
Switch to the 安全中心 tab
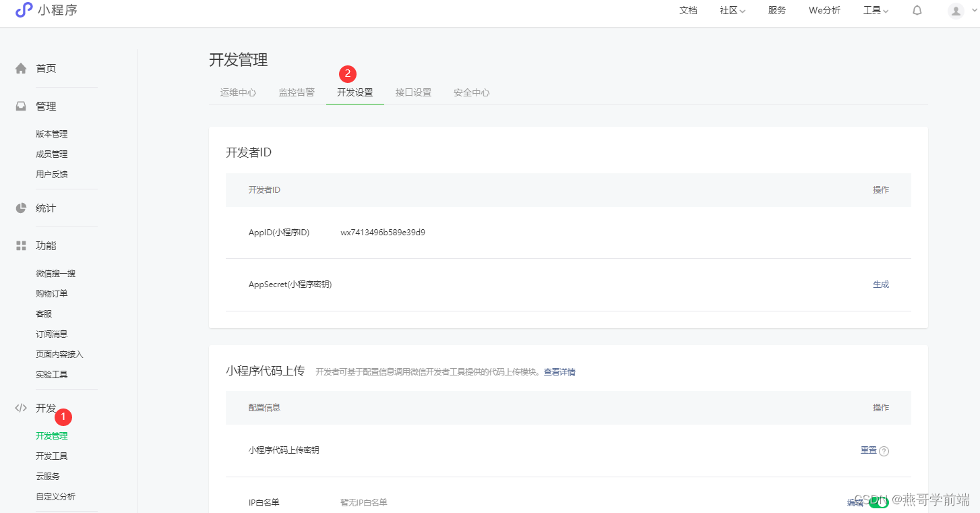click(472, 92)
